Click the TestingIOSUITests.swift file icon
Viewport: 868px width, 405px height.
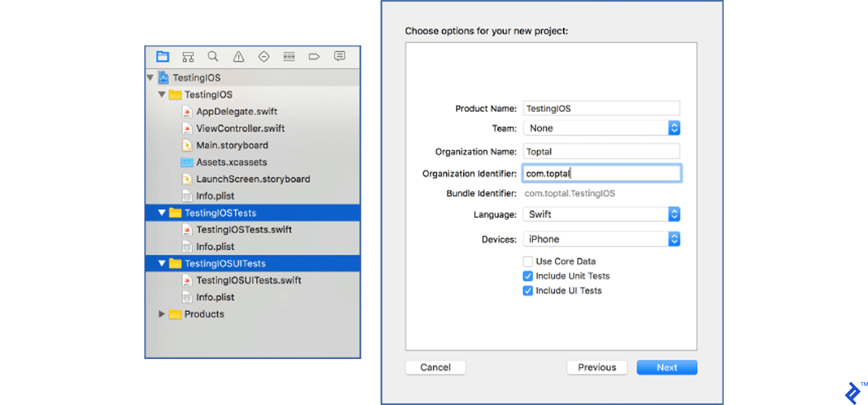pos(187,280)
